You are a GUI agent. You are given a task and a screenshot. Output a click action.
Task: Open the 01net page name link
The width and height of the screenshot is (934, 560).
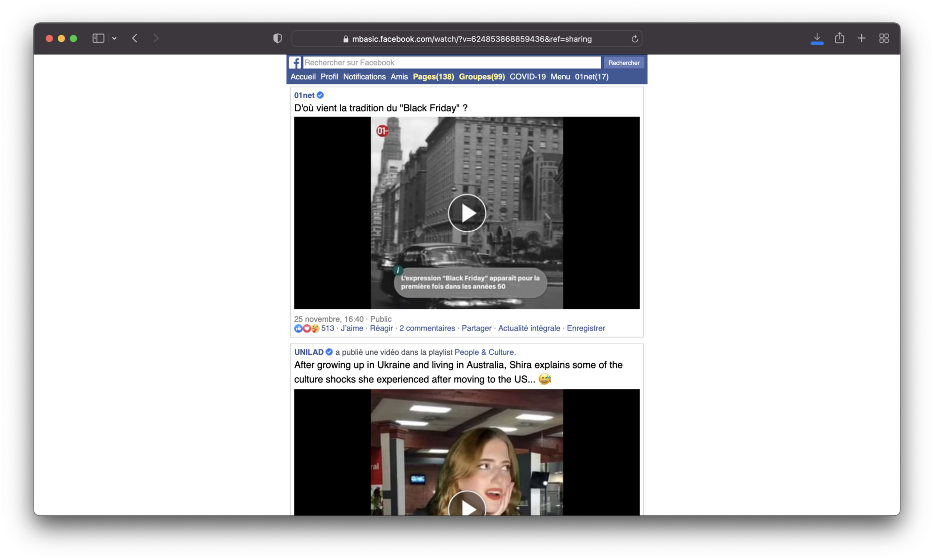coord(304,95)
